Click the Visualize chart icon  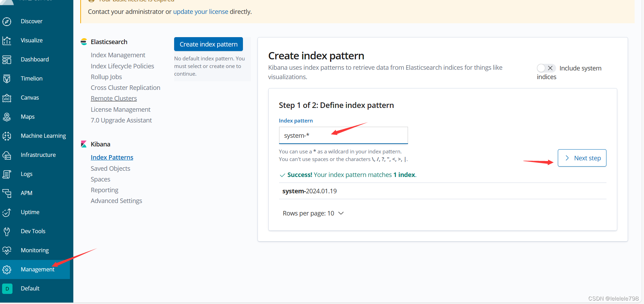(x=7, y=41)
